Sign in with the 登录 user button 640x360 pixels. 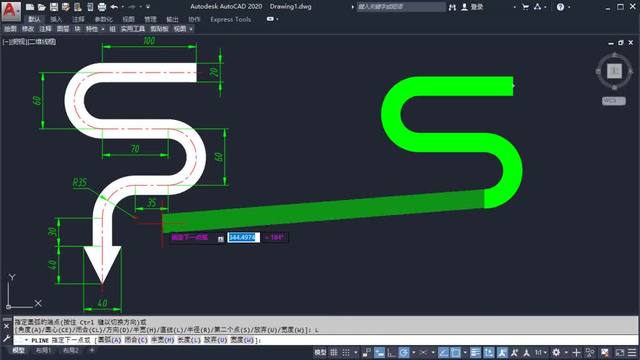pos(472,7)
